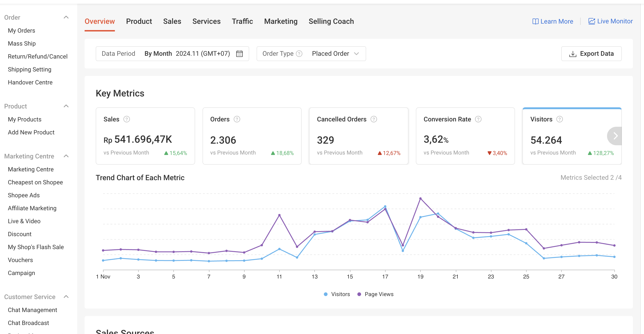Click the Visitors legend color dot
The image size is (644, 334).
(325, 294)
